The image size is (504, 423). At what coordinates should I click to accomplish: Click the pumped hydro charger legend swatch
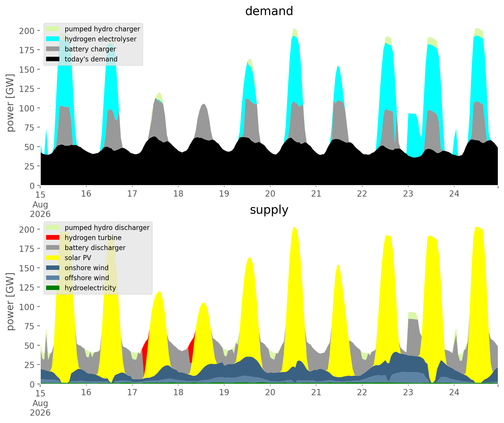pos(53,29)
